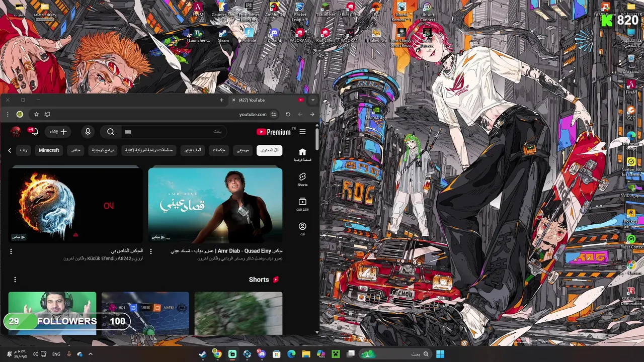644x362 pixels.
Task: Open Chrome three-dot menu
Action: click(8, 114)
